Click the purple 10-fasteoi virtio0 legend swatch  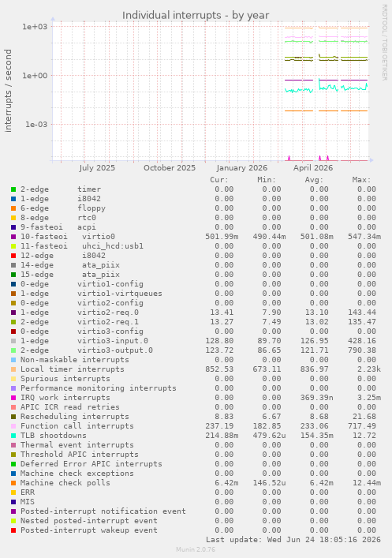pos(13,237)
